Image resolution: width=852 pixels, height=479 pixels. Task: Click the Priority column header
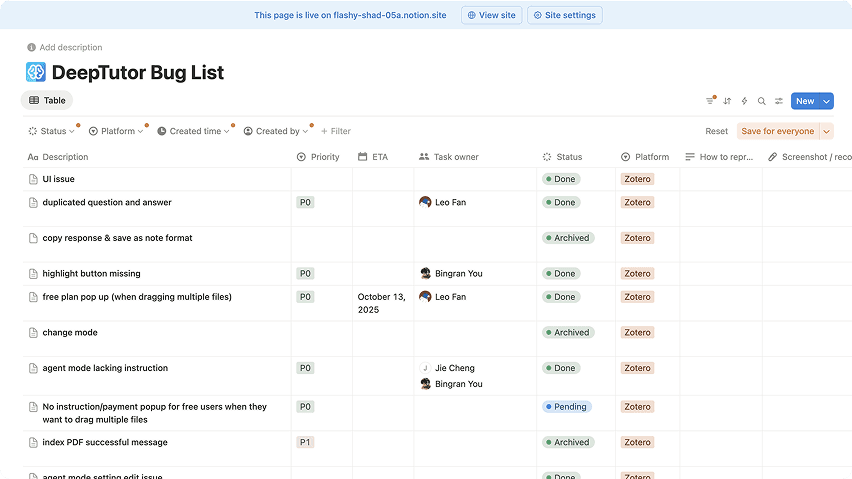coord(318,157)
